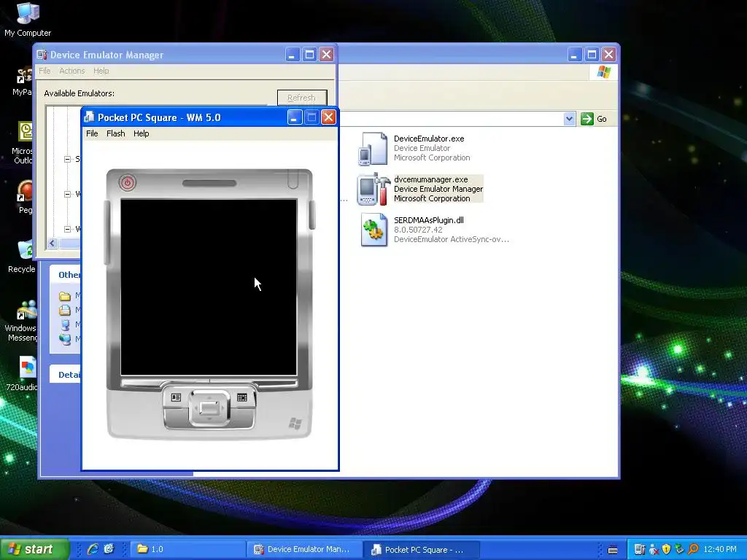Collapse the third tree node in Available Emulators list
The image size is (747, 560).
pyautogui.click(x=67, y=229)
